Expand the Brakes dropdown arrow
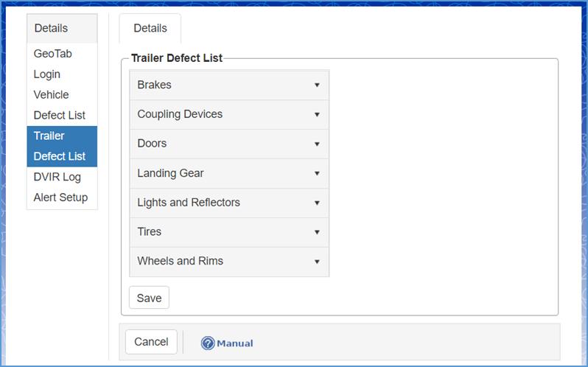This screenshot has width=588, height=367. tap(317, 85)
